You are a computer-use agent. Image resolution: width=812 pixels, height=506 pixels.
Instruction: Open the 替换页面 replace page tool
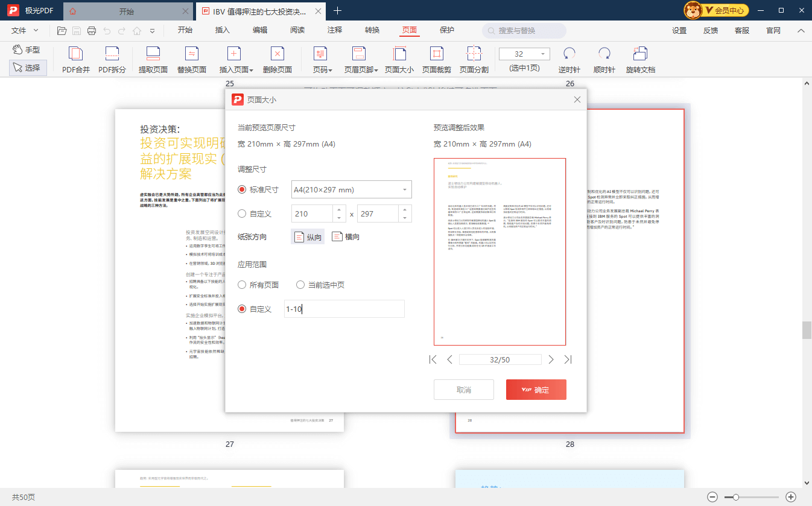(x=192, y=54)
